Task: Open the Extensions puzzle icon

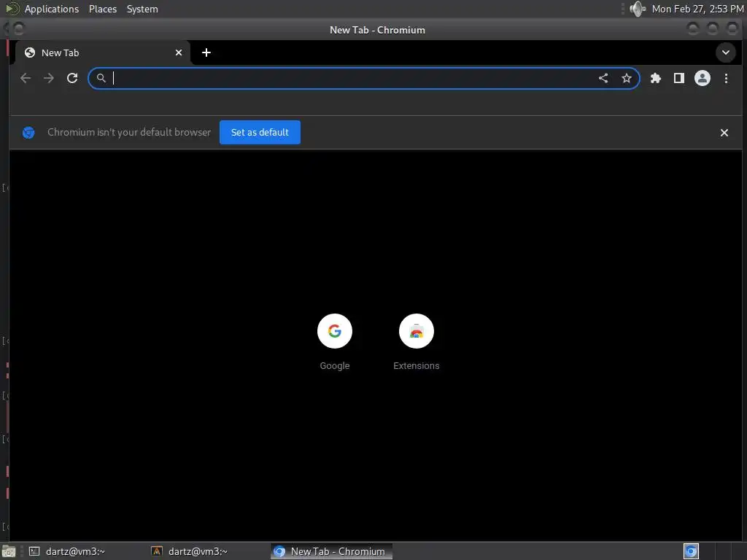Action: (x=656, y=78)
